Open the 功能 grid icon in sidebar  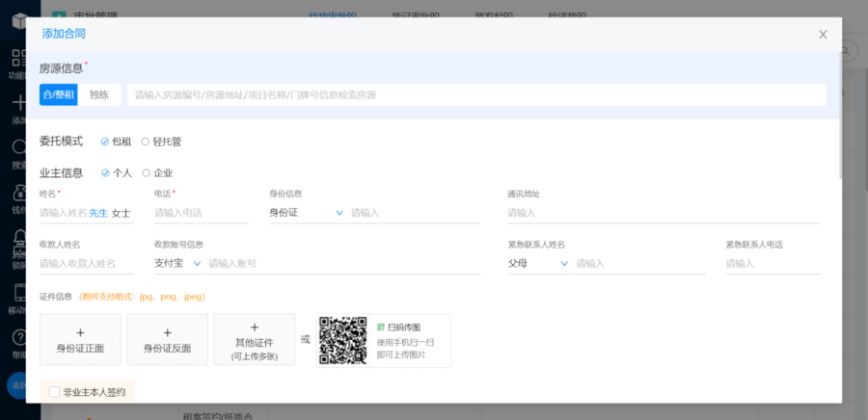coord(19,58)
